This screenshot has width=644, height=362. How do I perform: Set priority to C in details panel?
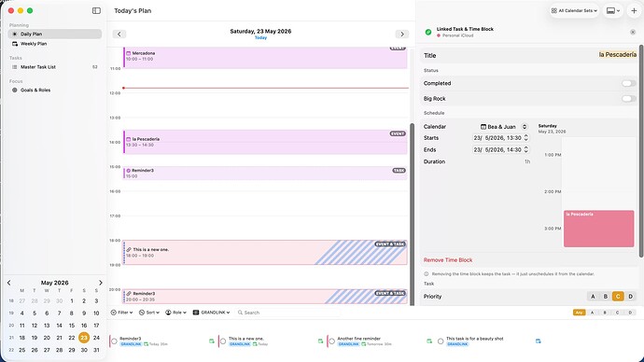618,297
